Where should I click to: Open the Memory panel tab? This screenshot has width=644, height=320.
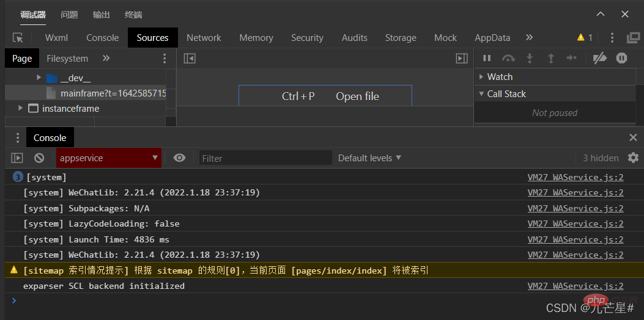256,38
